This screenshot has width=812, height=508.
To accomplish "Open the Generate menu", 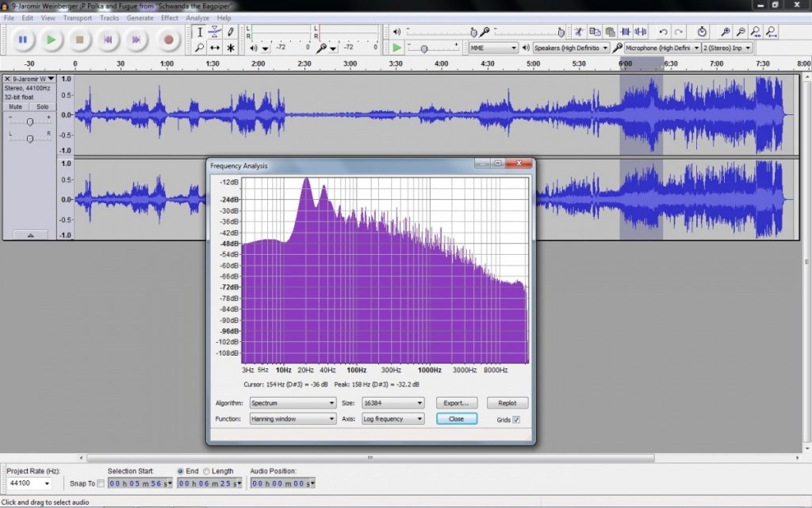I will (140, 17).
